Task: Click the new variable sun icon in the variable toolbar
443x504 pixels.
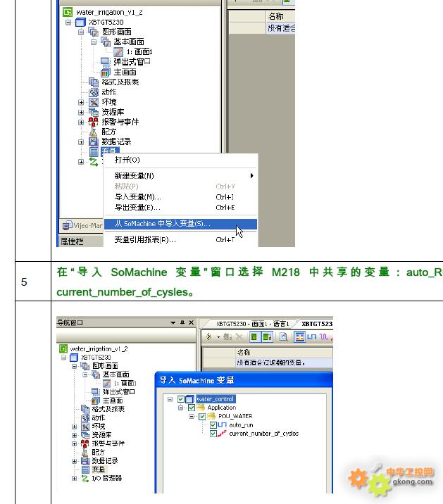Action: click(x=208, y=337)
